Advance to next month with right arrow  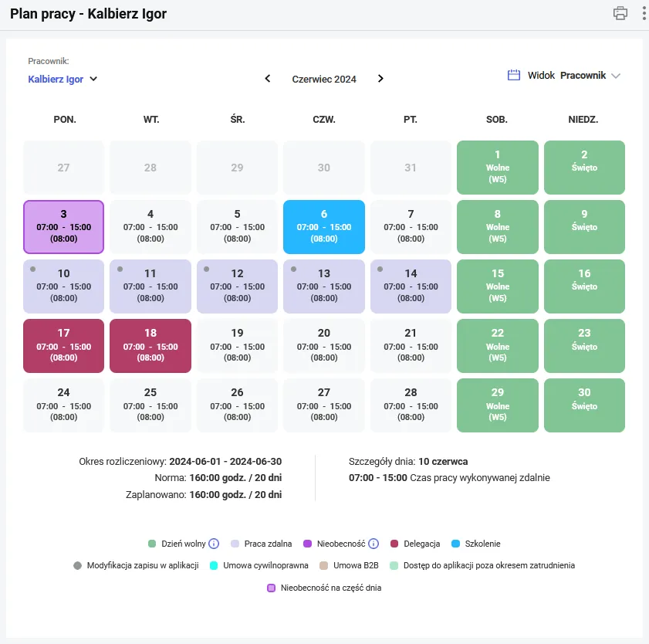coord(380,78)
